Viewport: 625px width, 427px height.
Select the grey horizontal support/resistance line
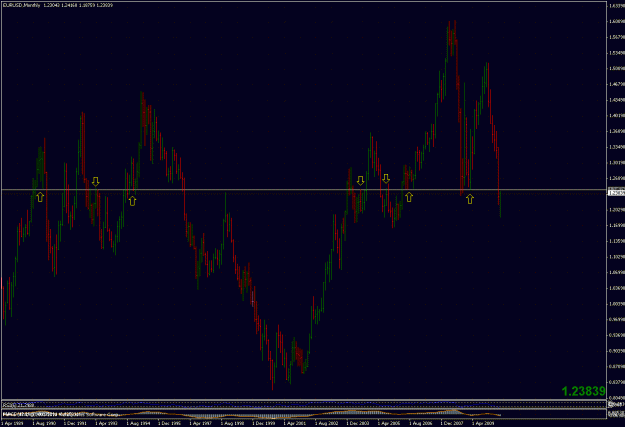tap(303, 190)
